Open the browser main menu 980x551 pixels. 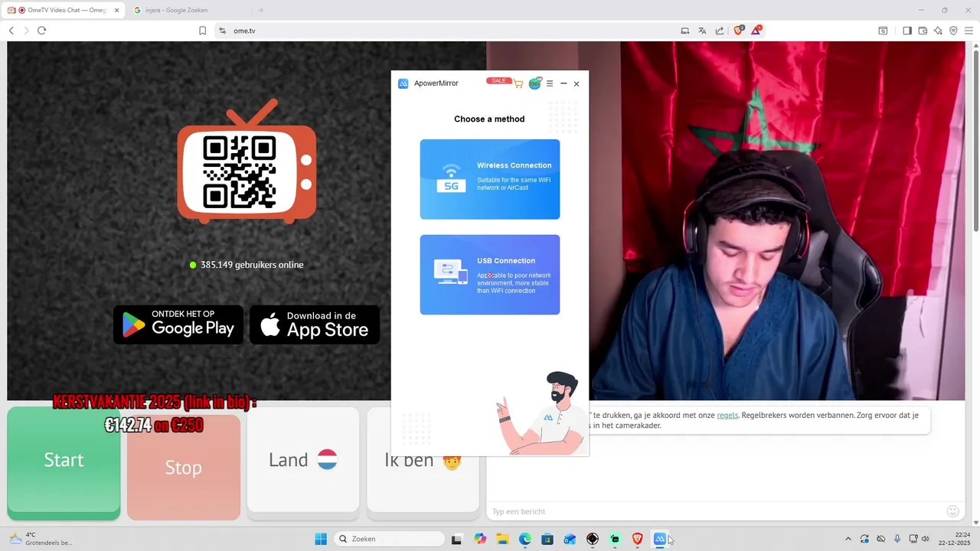click(x=969, y=31)
